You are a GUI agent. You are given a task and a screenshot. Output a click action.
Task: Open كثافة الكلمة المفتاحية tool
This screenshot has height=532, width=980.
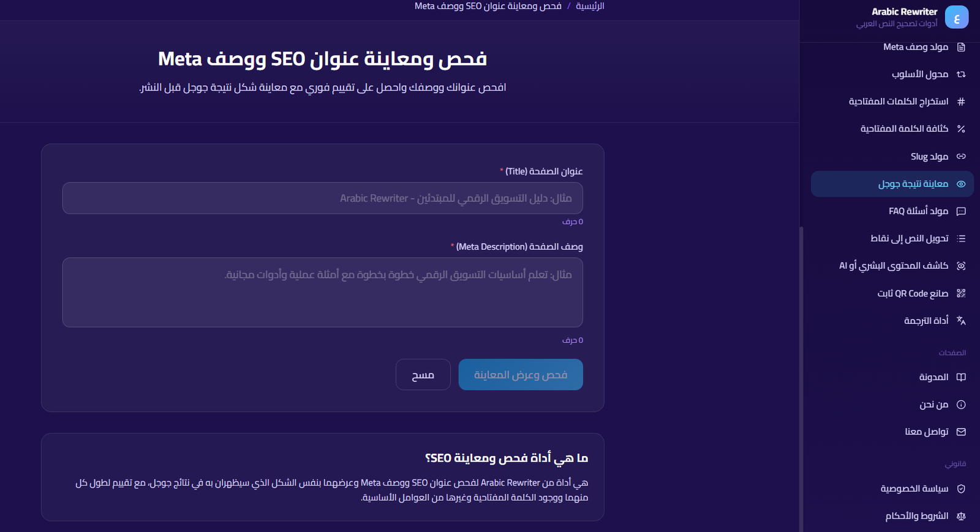pos(892,129)
